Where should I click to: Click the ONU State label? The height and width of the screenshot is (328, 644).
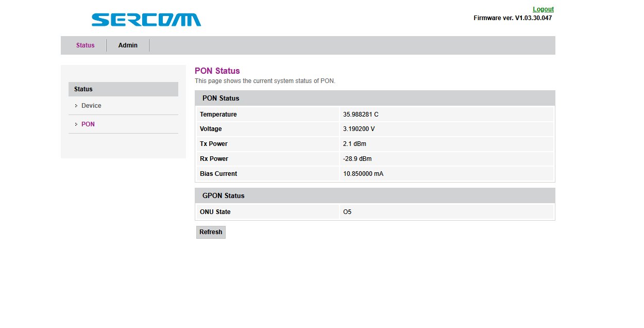(215, 212)
